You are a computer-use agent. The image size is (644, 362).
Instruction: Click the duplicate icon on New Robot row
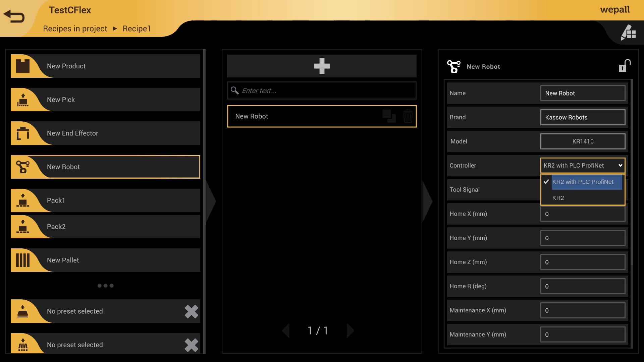(x=389, y=116)
